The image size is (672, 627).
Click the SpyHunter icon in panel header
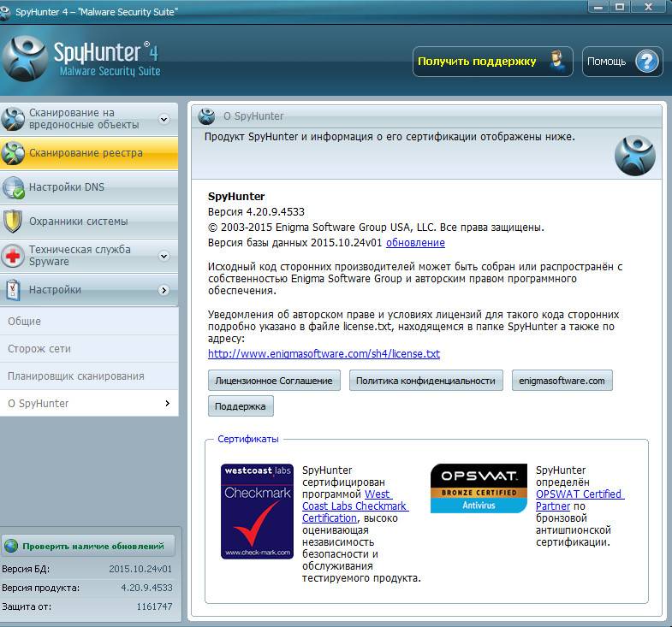pos(206,116)
